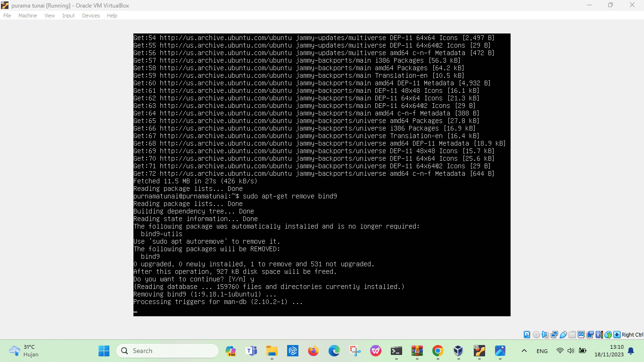Image resolution: width=644 pixels, height=362 pixels.
Task: Open the File menu in VirtualBox
Action: pyautogui.click(x=7, y=16)
